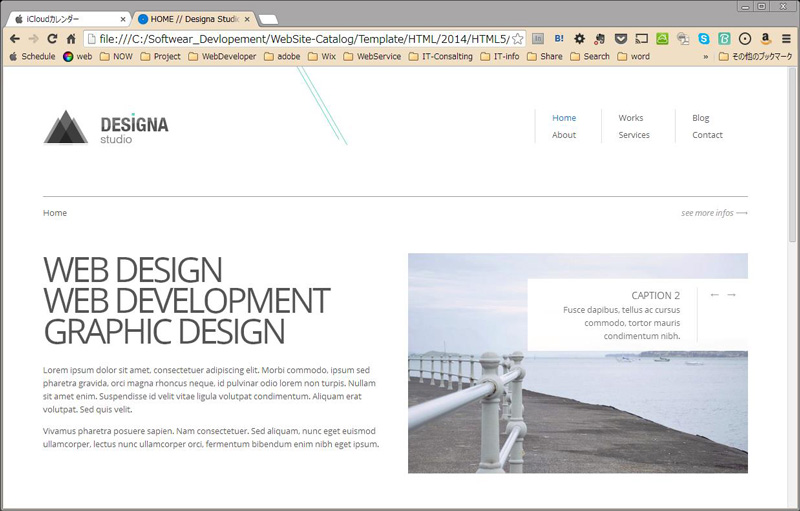Click the Evernote elephant clipper icon
The width and height of the screenshot is (800, 511).
click(599, 38)
